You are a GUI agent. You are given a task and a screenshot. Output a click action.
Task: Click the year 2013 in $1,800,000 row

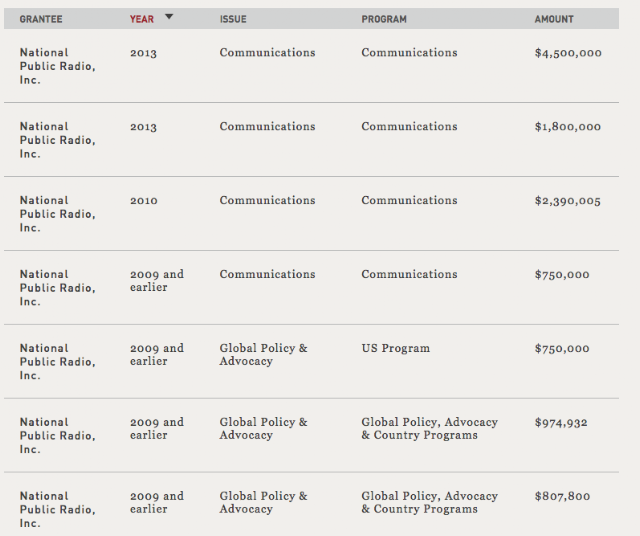[x=143, y=127]
